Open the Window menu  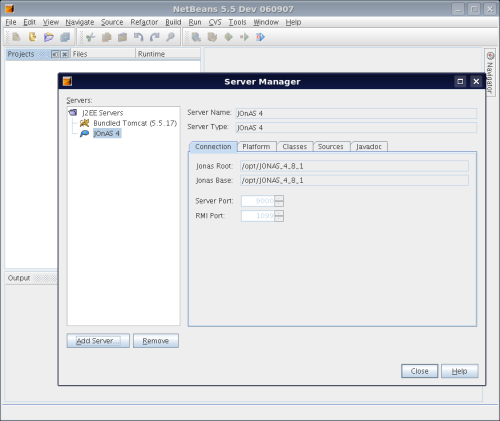pyautogui.click(x=266, y=22)
